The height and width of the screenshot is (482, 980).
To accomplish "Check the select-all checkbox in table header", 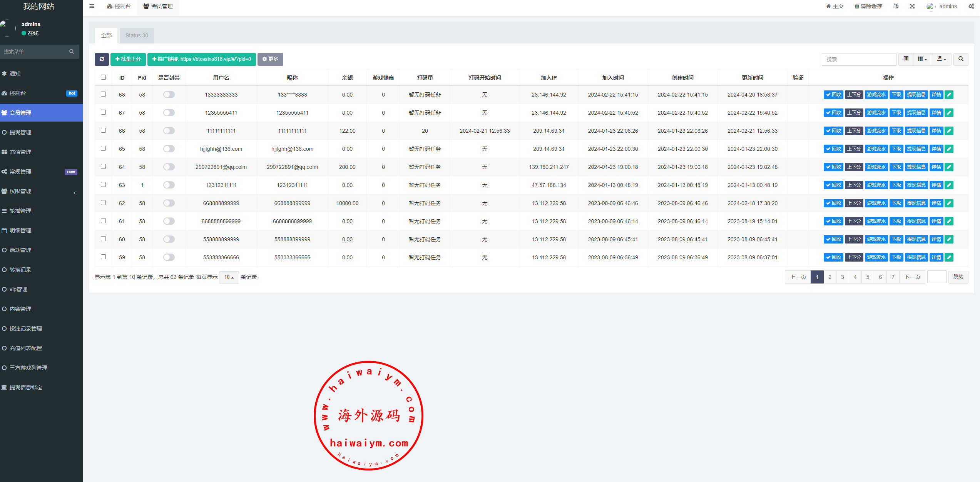I will [x=103, y=77].
